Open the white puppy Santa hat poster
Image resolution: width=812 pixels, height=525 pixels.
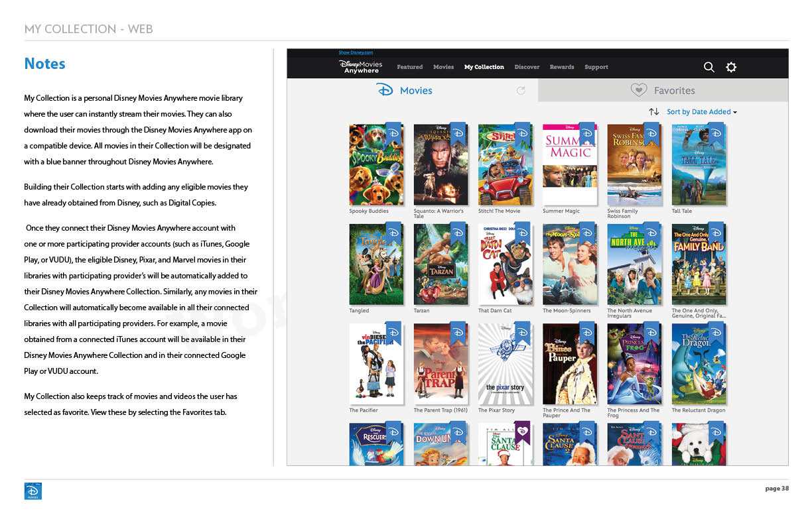coord(699,444)
